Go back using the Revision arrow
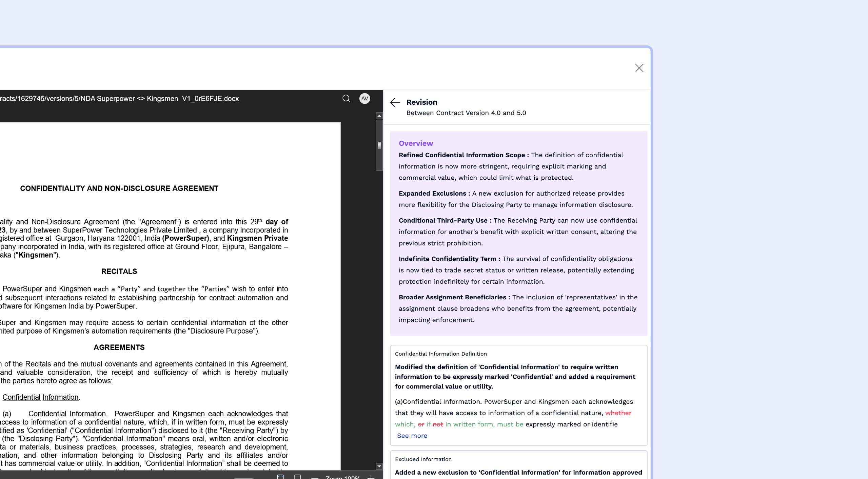This screenshot has width=868, height=479. [395, 102]
